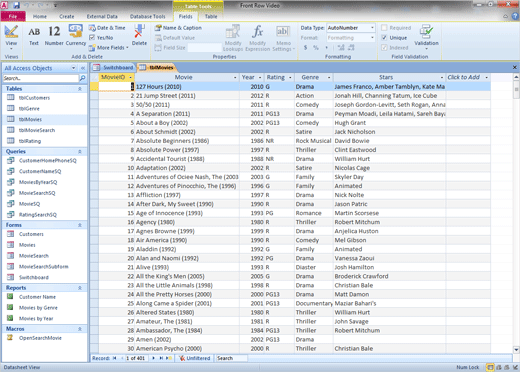Screen dimensions: 520x372
Task: Click the Year column header
Action: pos(251,77)
